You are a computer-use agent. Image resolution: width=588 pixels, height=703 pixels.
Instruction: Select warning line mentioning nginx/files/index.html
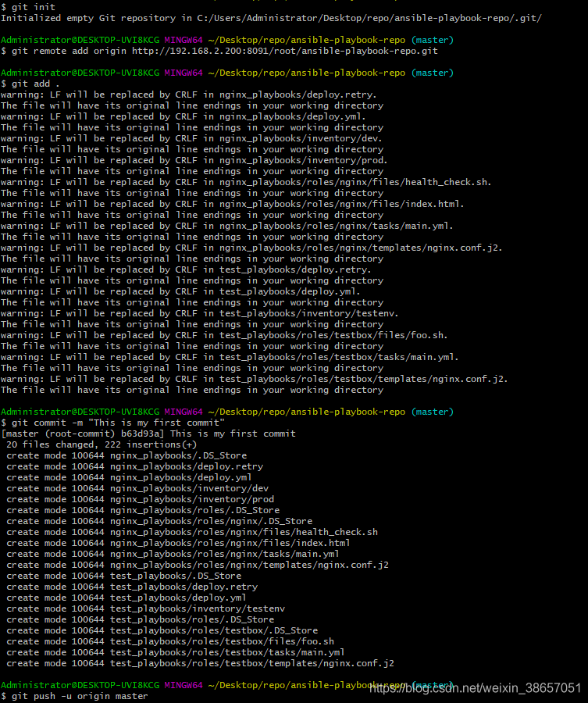233,204
